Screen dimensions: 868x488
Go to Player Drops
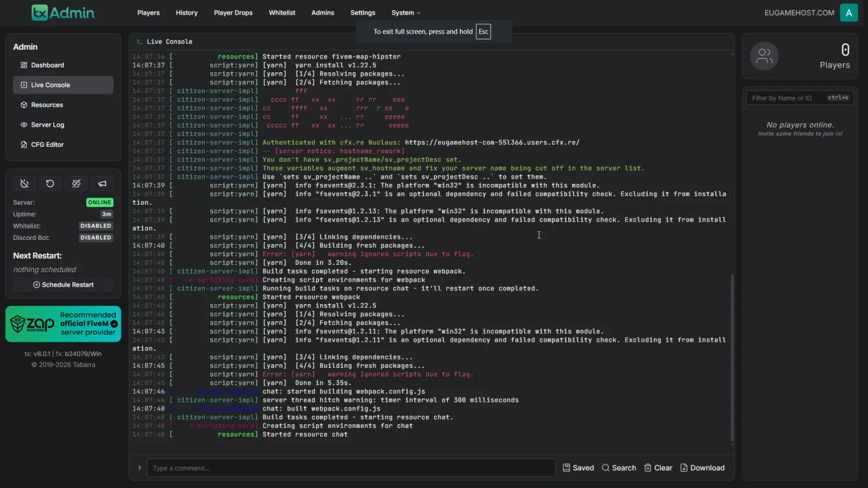(233, 13)
